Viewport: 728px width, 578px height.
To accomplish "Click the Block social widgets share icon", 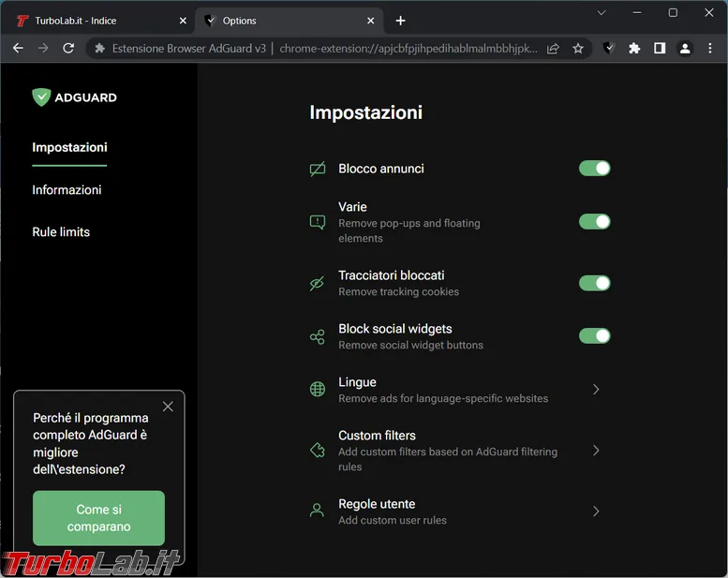I will 318,336.
